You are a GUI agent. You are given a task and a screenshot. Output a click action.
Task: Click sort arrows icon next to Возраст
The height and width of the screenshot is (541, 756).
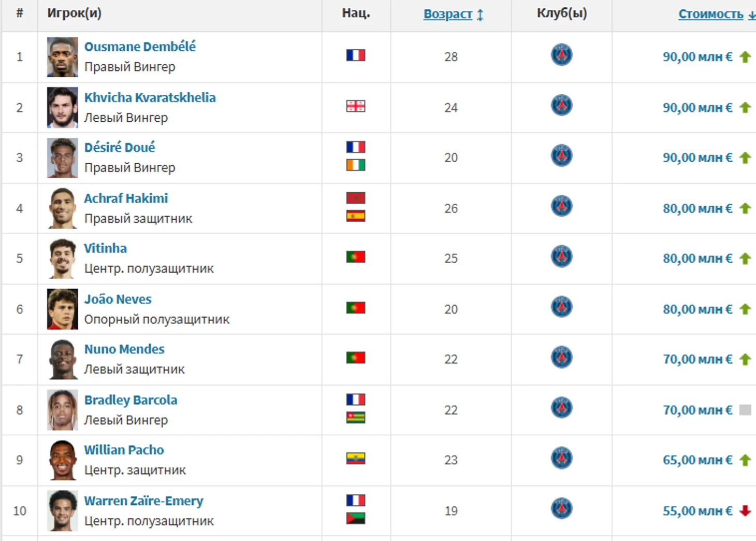480,15
